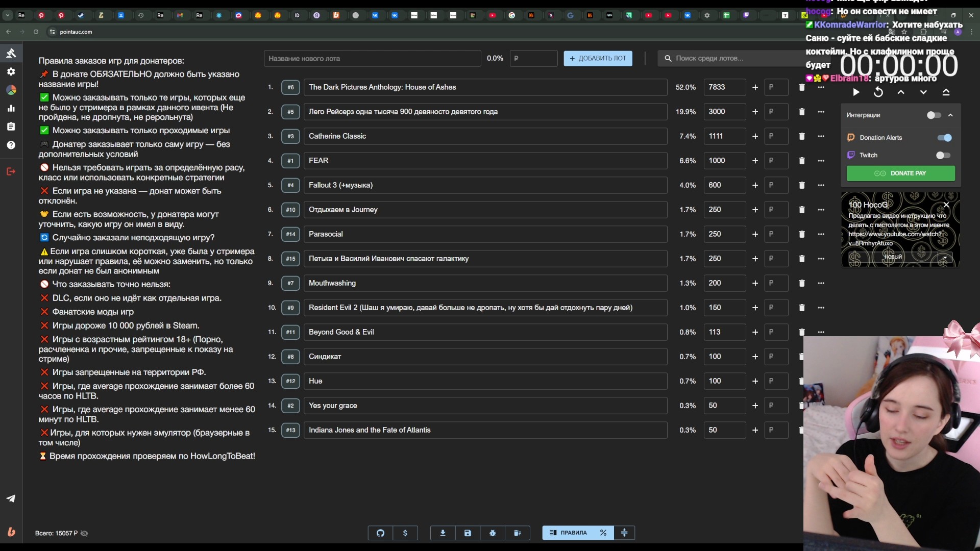
Task: Click the orange Boosty logo icon
Action: click(x=11, y=532)
